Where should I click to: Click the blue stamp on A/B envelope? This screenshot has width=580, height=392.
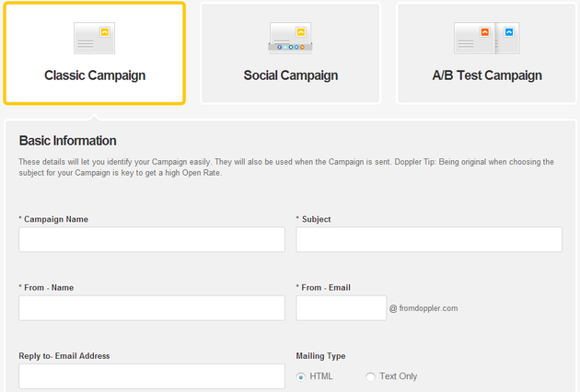(509, 32)
